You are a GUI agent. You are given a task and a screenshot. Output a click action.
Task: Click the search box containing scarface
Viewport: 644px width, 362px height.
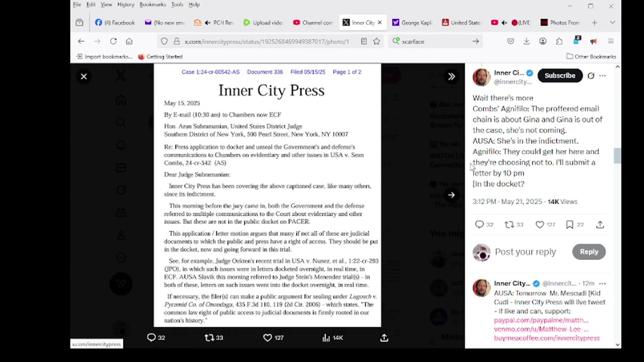435,42
